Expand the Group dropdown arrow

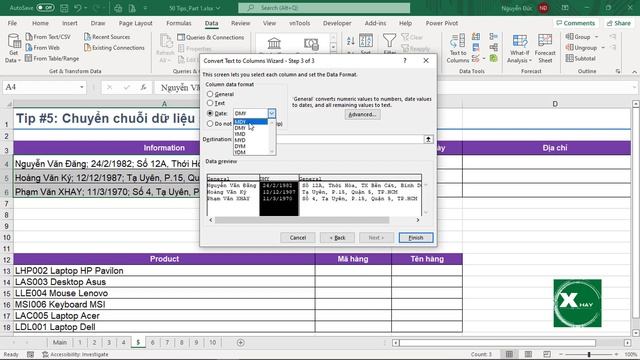(596, 37)
